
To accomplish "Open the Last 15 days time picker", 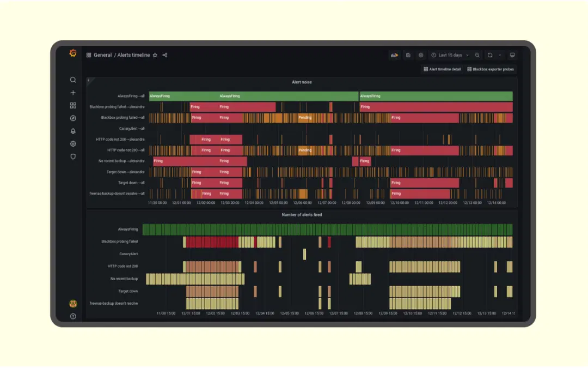I will (x=450, y=55).
